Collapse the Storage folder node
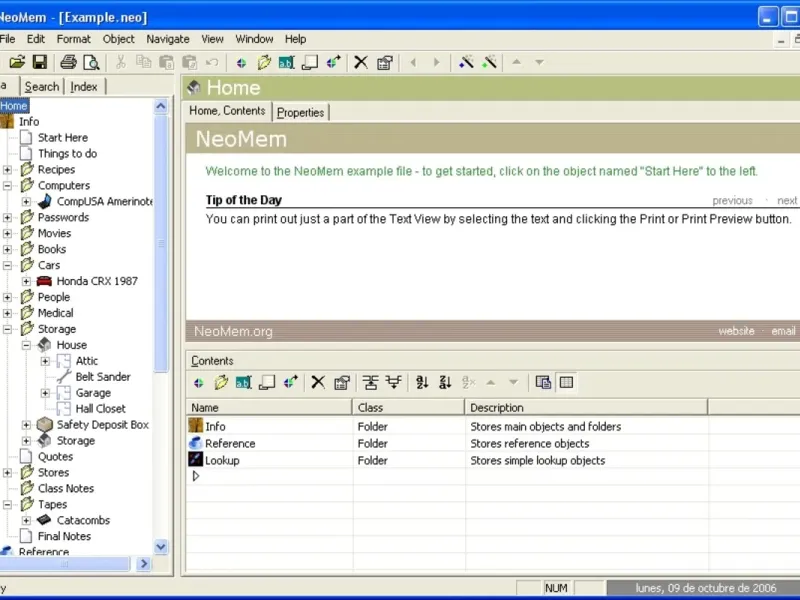Screen dimensions: 800x600 point(8,329)
